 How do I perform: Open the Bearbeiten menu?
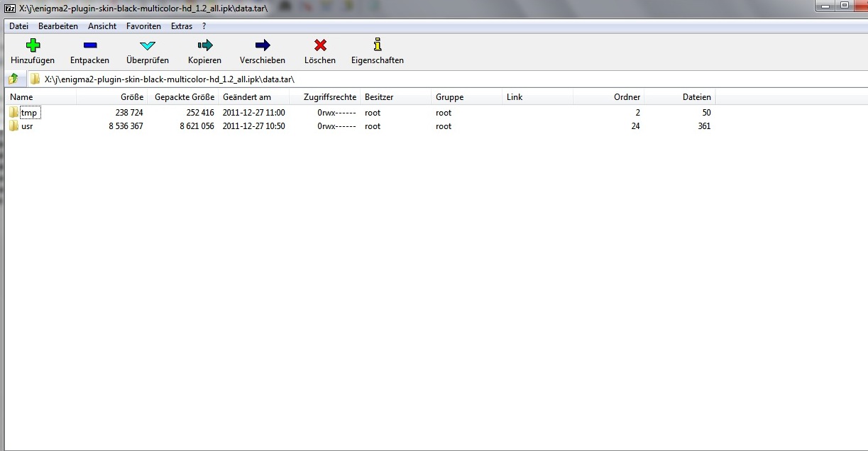(x=58, y=26)
